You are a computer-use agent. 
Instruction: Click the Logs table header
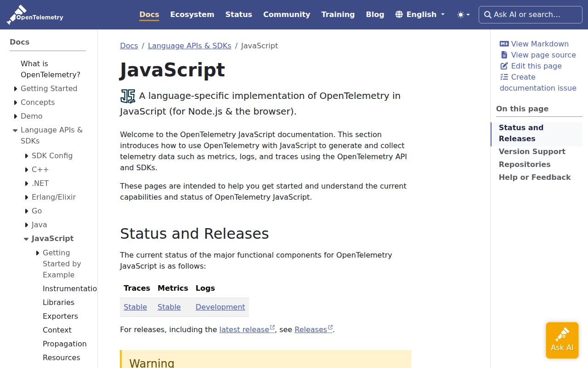click(x=205, y=288)
